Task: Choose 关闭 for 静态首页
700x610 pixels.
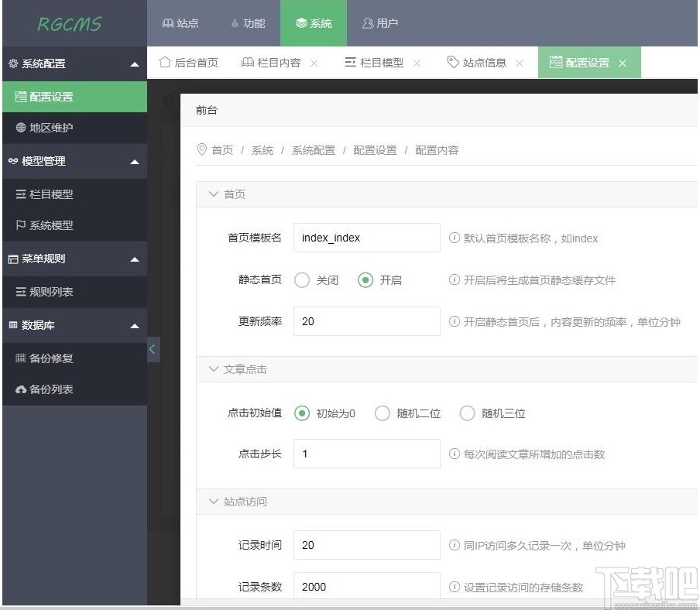Action: pyautogui.click(x=302, y=281)
